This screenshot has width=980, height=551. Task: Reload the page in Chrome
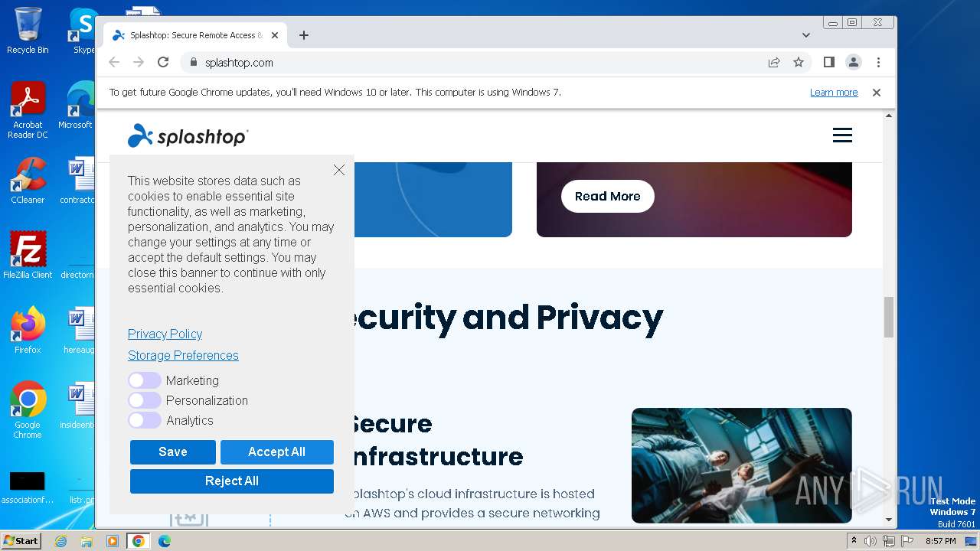(x=163, y=63)
